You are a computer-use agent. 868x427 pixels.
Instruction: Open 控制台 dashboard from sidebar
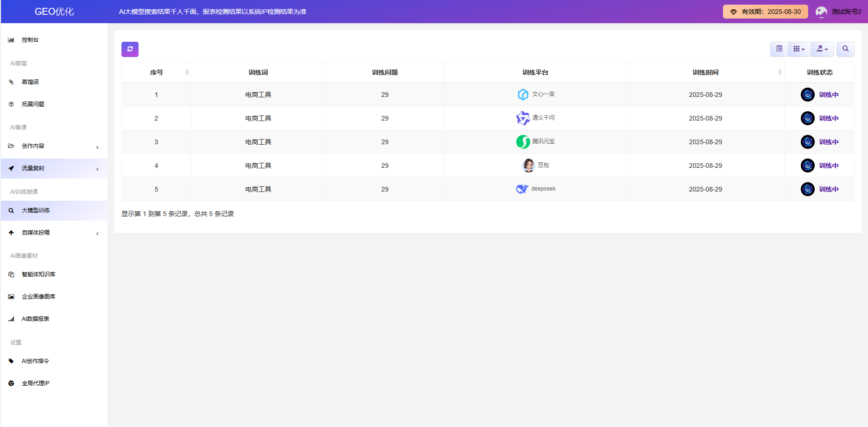[x=30, y=40]
